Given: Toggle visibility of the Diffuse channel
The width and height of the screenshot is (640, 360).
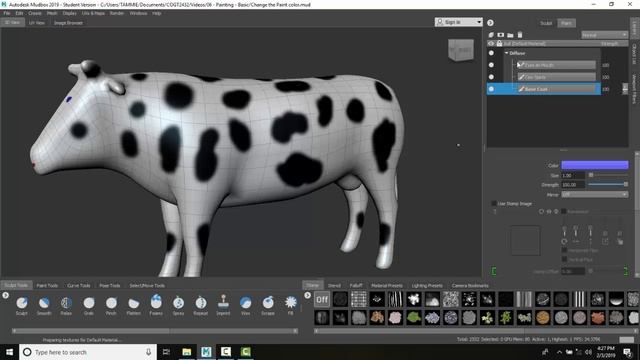Looking at the screenshot, I should coord(491,53).
